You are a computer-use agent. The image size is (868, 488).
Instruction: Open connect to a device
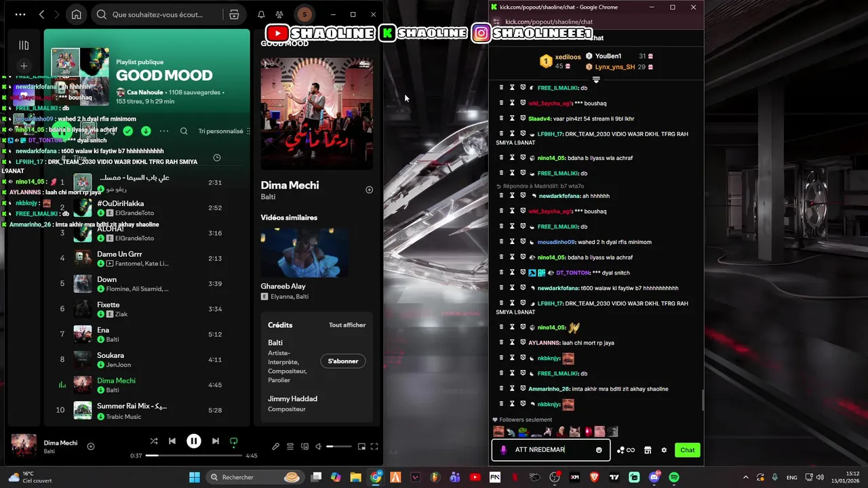point(304,447)
